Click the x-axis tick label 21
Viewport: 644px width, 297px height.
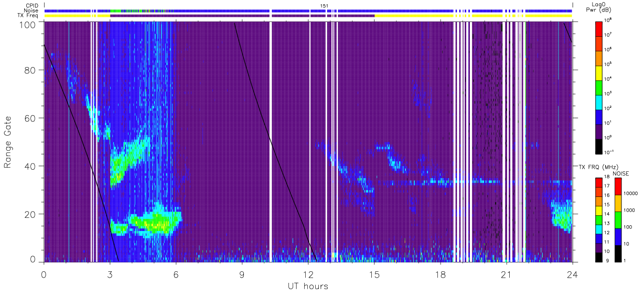click(506, 274)
